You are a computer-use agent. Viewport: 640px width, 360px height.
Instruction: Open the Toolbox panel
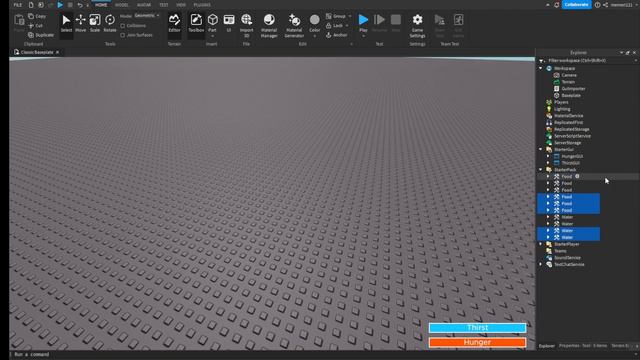(196, 23)
